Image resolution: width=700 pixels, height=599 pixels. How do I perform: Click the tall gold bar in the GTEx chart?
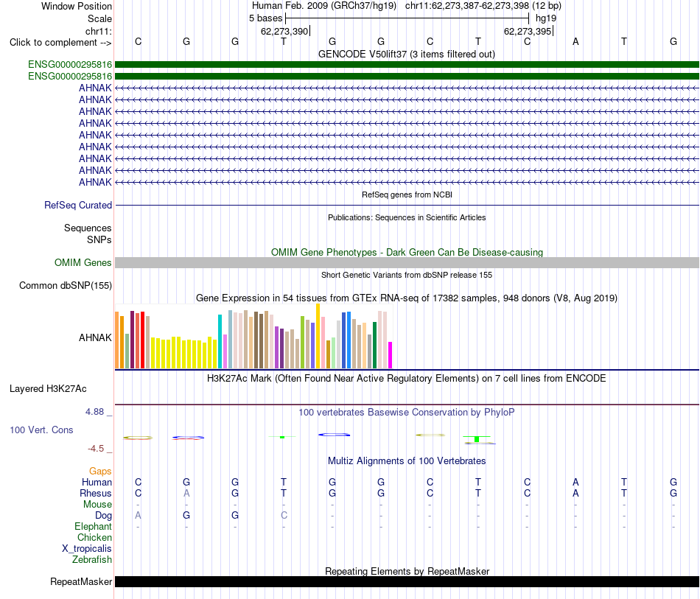318,336
